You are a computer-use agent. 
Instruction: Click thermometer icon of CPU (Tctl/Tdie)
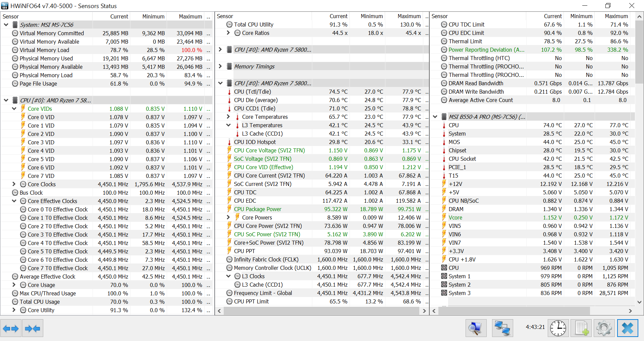(229, 92)
